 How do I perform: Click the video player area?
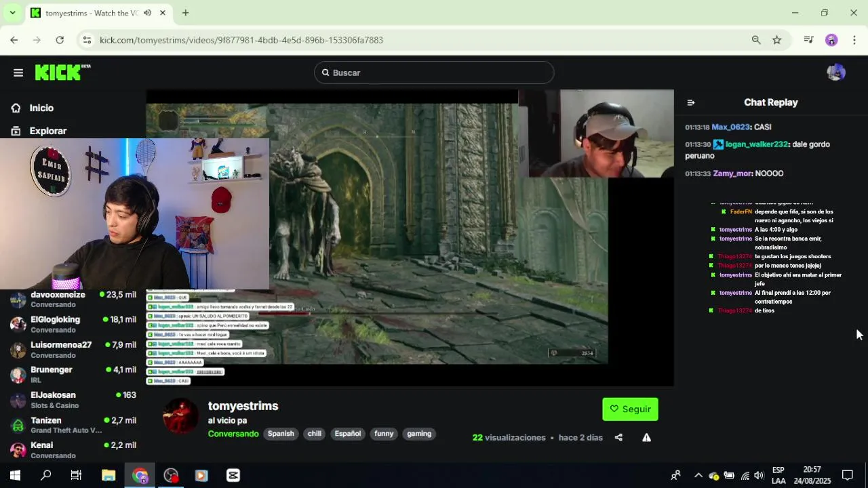tap(410, 237)
